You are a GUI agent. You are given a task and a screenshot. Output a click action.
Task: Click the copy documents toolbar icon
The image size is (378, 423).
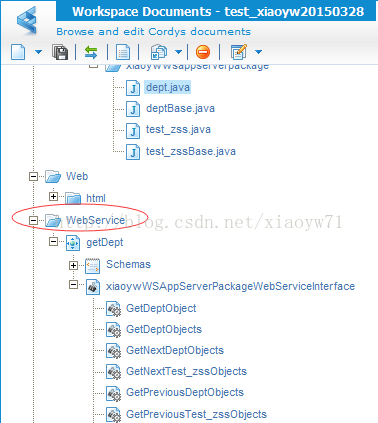pos(159,52)
